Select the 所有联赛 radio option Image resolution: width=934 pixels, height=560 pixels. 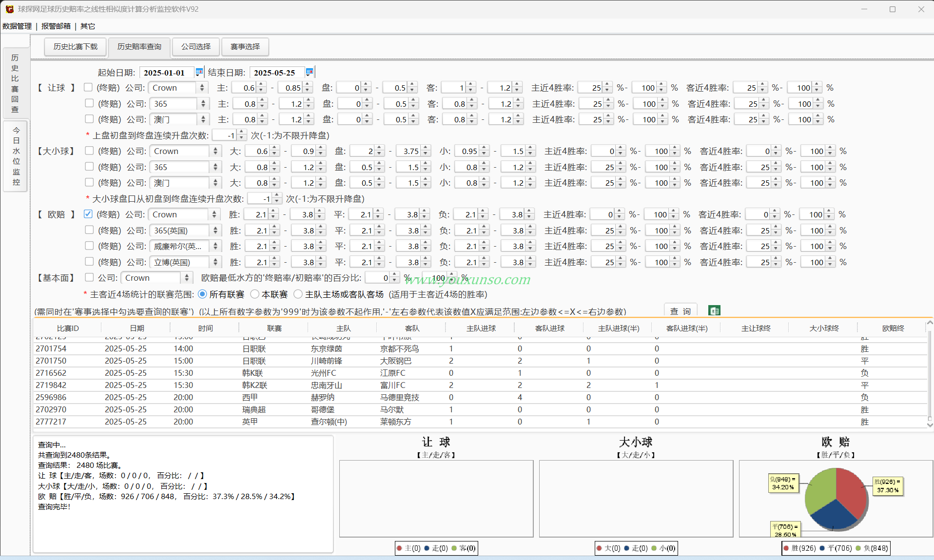(202, 294)
